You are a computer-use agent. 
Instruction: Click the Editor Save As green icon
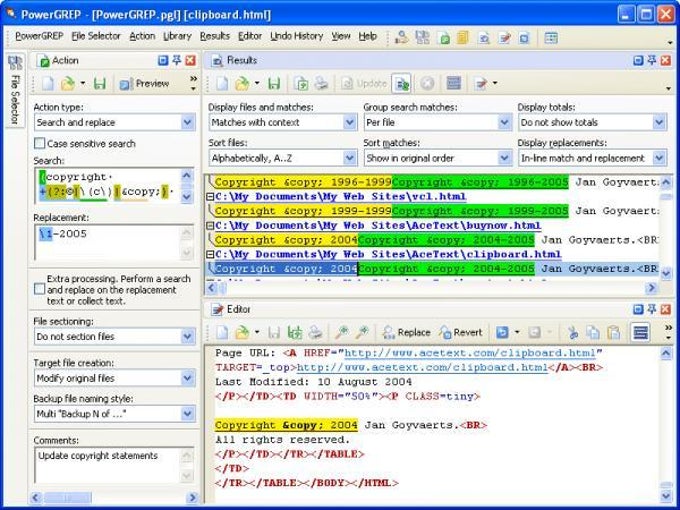click(295, 333)
